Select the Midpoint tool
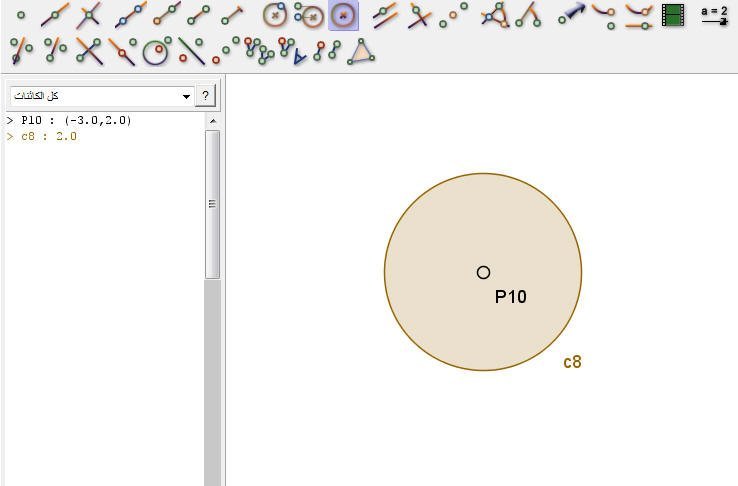The image size is (738, 486). (x=453, y=16)
